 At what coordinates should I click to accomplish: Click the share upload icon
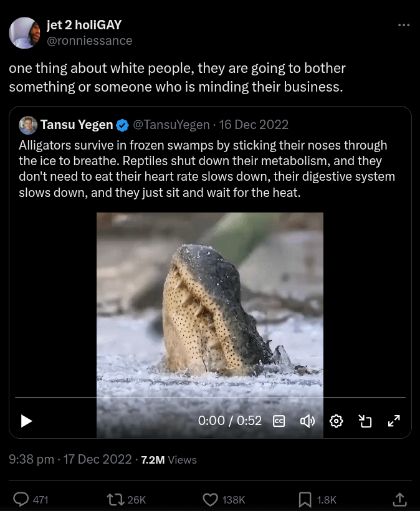tap(399, 499)
